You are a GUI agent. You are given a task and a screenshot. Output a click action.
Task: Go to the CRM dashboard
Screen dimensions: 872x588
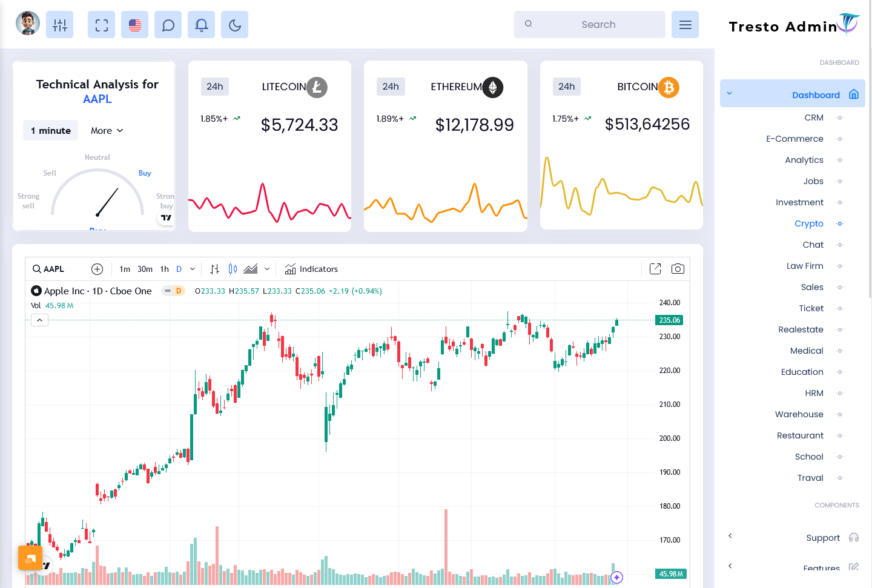click(814, 117)
